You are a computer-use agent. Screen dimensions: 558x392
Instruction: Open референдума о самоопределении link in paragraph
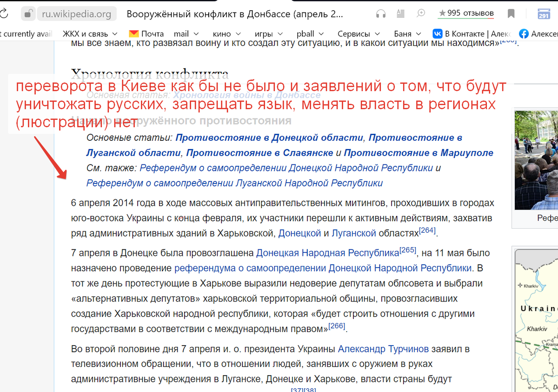[323, 268]
